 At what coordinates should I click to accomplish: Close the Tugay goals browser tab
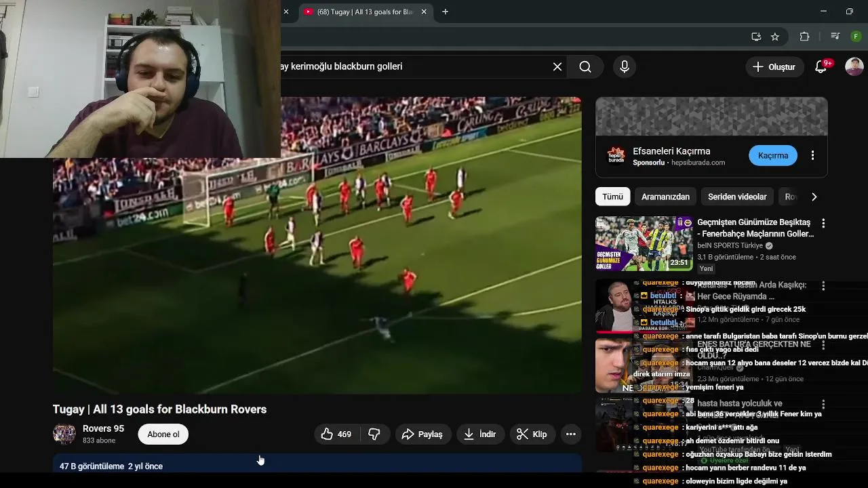pyautogui.click(x=424, y=12)
